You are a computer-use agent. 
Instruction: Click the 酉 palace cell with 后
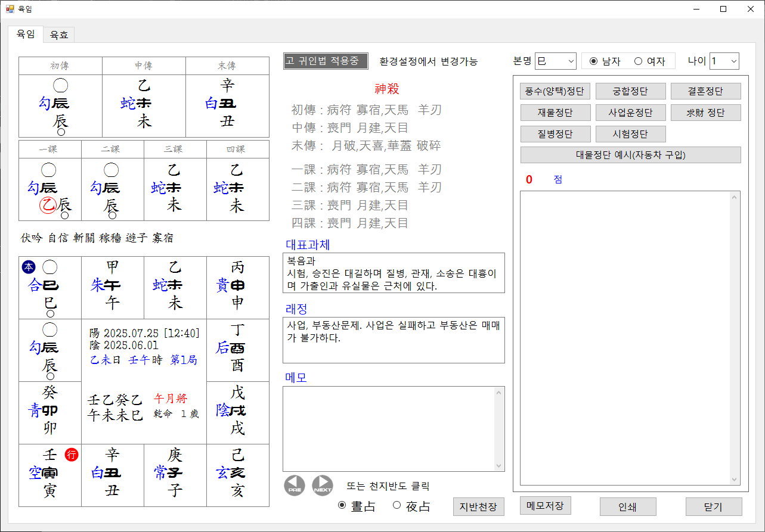tap(238, 350)
